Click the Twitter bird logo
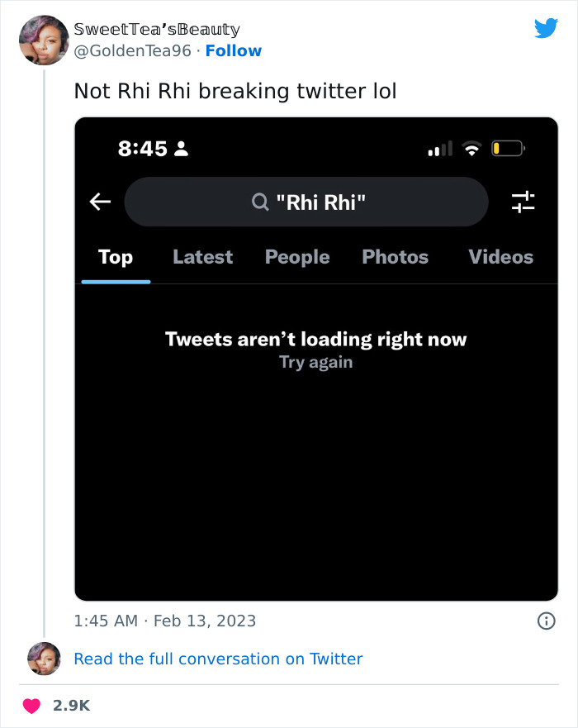The height and width of the screenshot is (728, 578). pos(546,28)
